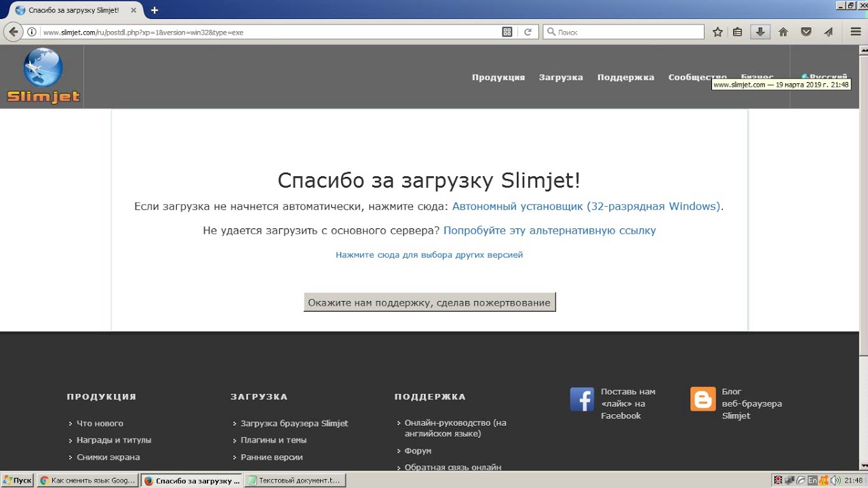The height and width of the screenshot is (488, 868).
Task: Select the 'Спасибо за загрузку Slimjet!' browser tab
Action: point(73,10)
